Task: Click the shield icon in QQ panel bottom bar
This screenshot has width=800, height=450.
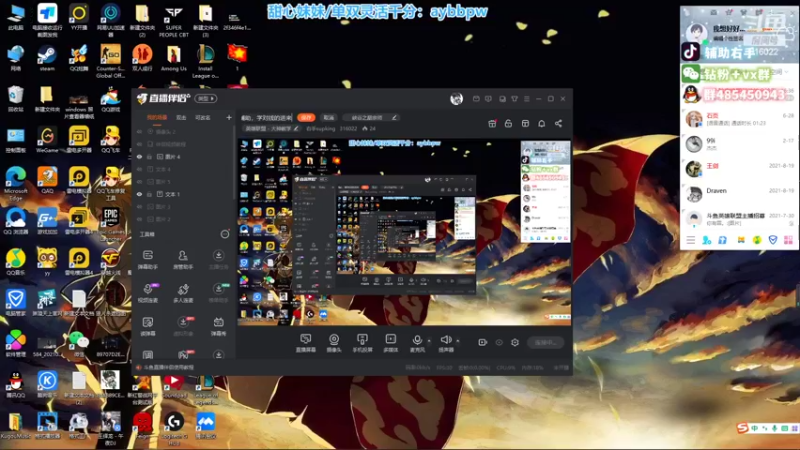Action: point(773,240)
